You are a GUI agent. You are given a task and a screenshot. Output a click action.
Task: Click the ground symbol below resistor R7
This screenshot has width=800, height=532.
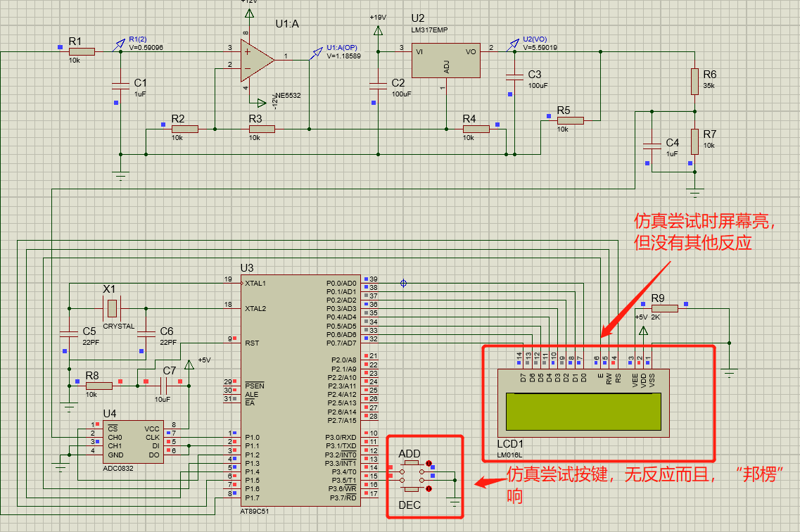coord(694,193)
